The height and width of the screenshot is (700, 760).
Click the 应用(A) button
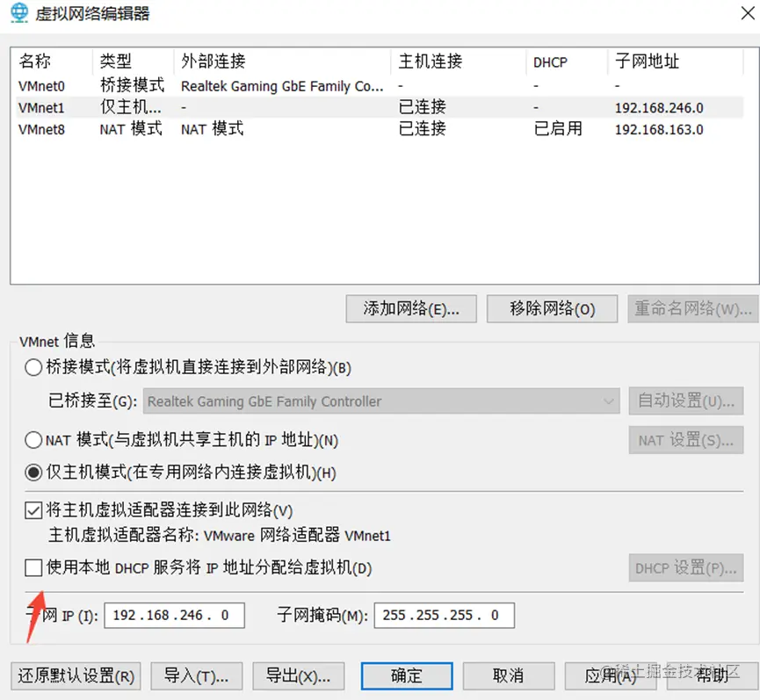611,675
